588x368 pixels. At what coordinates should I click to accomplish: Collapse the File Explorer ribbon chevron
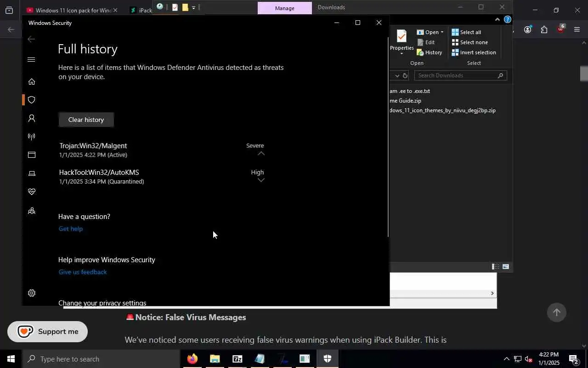click(x=497, y=19)
